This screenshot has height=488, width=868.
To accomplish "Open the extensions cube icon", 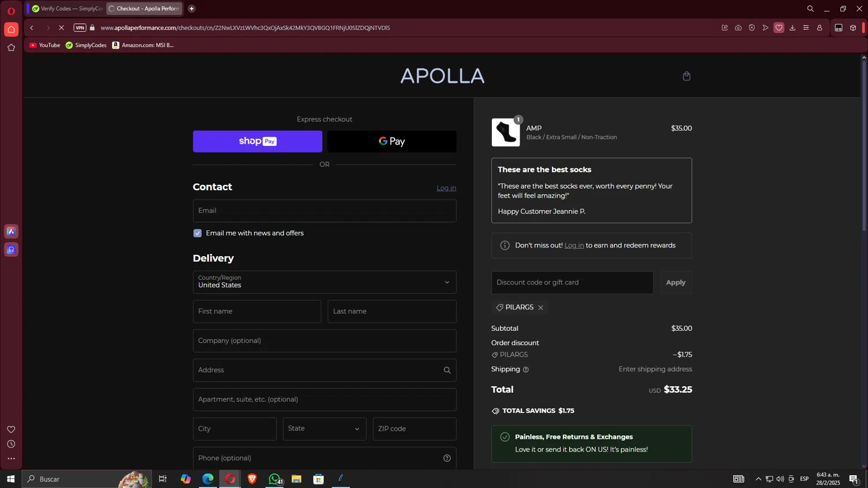I will tap(853, 28).
